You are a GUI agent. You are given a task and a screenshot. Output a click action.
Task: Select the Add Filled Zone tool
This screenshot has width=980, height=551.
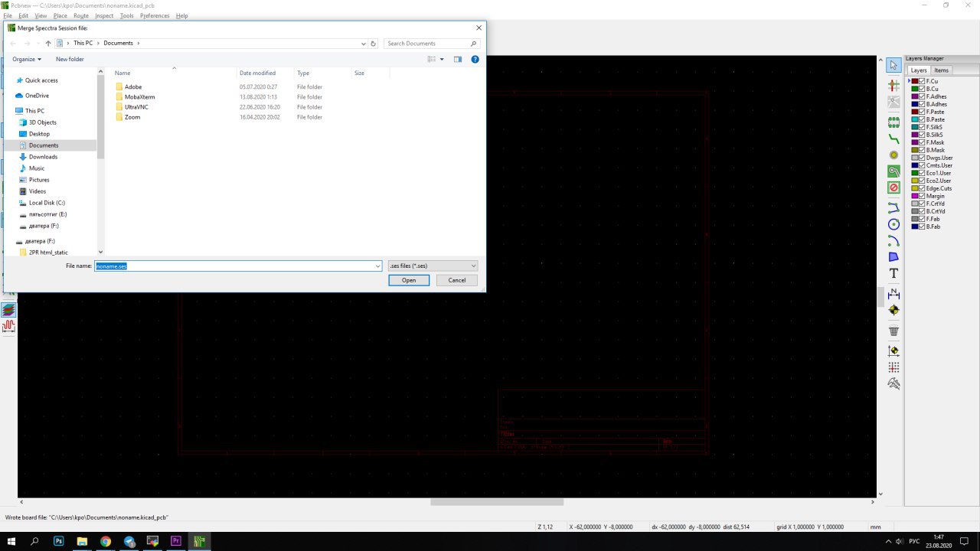click(x=893, y=171)
